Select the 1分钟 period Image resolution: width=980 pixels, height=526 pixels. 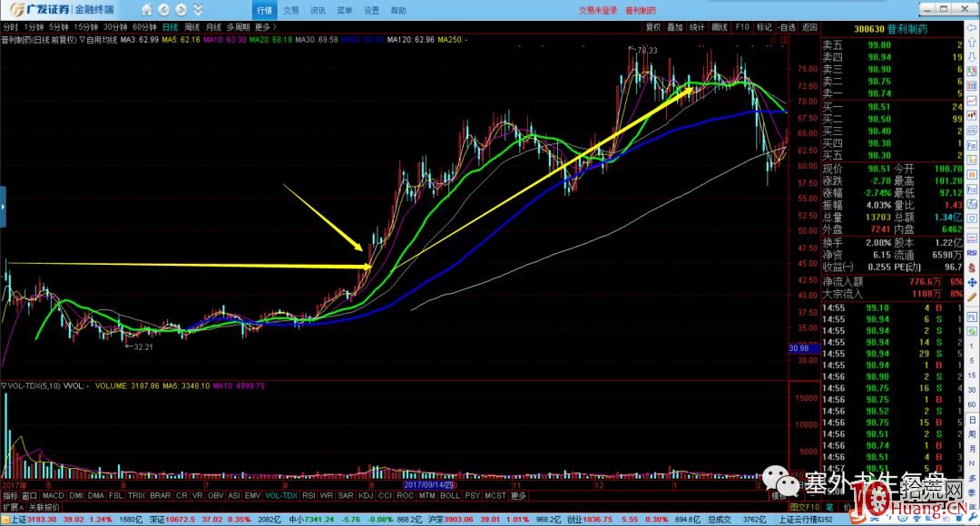point(34,27)
